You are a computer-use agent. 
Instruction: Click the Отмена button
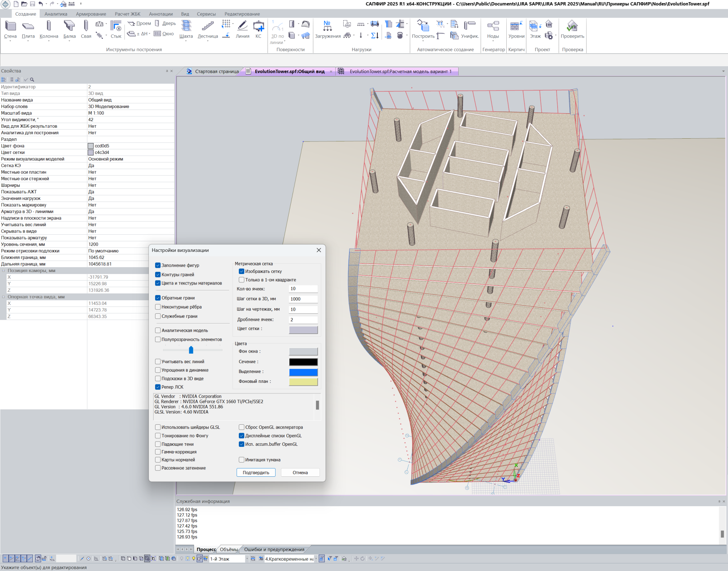[300, 472]
